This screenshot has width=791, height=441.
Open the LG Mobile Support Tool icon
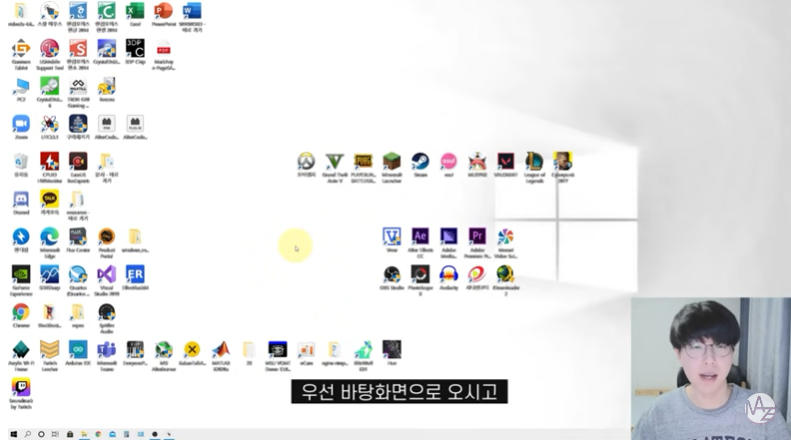(49, 54)
